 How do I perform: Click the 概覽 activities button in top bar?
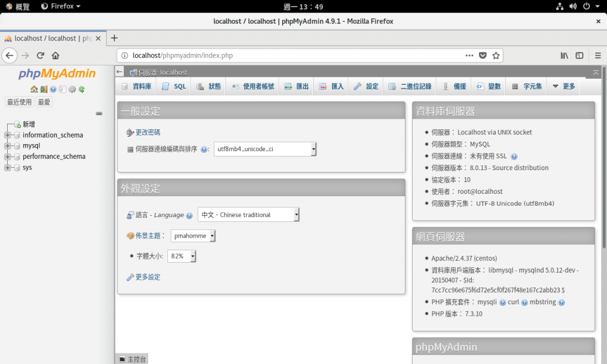[x=18, y=6]
